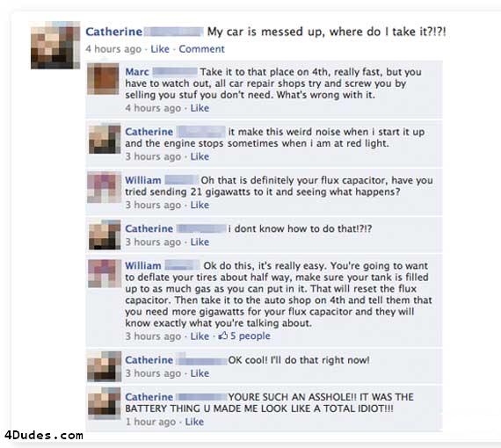Click Comment link under the main post
The image size is (501, 448).
[x=201, y=49]
